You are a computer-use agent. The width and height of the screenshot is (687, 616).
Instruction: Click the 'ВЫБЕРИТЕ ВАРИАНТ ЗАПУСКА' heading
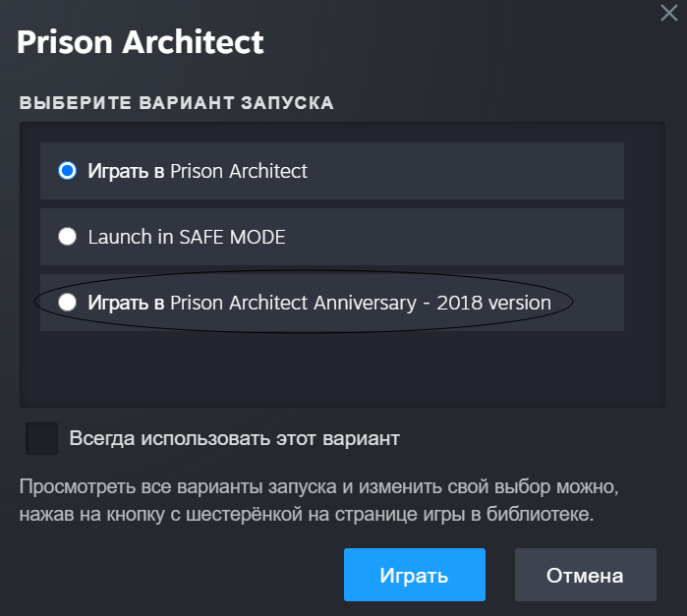(177, 103)
